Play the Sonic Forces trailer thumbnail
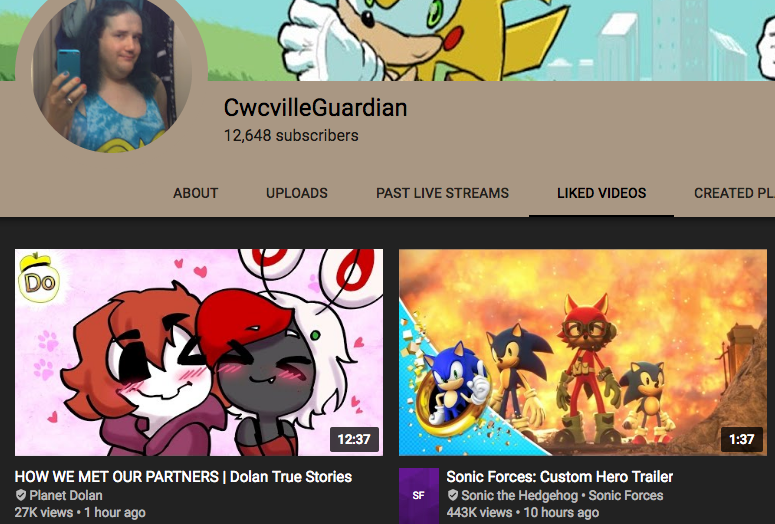The height and width of the screenshot is (524, 775). 583,352
